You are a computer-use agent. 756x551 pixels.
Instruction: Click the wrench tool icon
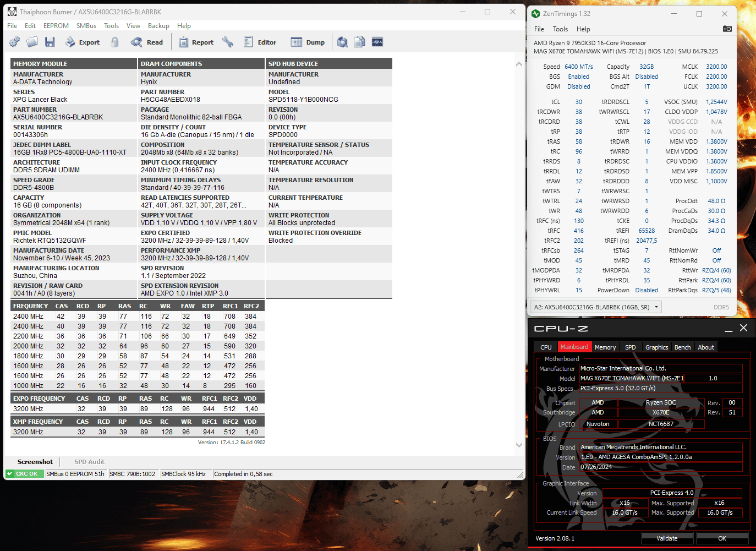(228, 42)
